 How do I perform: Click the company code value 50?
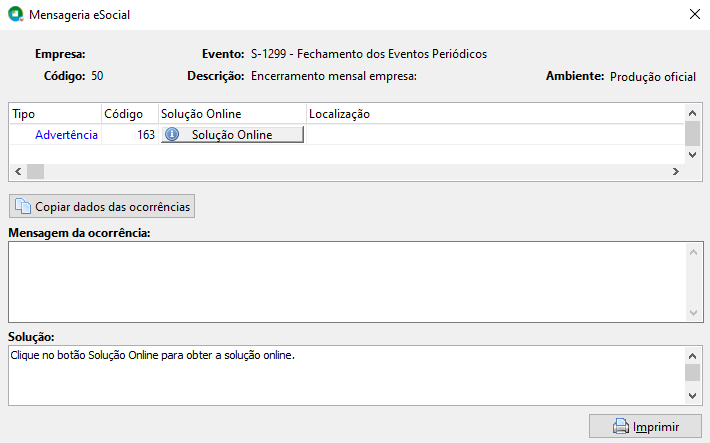point(97,76)
